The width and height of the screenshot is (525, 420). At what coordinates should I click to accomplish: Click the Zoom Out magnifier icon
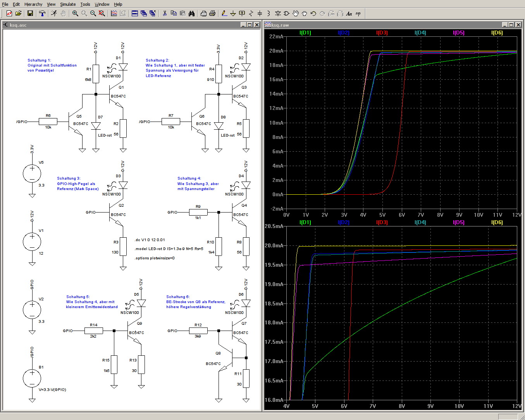[93, 14]
